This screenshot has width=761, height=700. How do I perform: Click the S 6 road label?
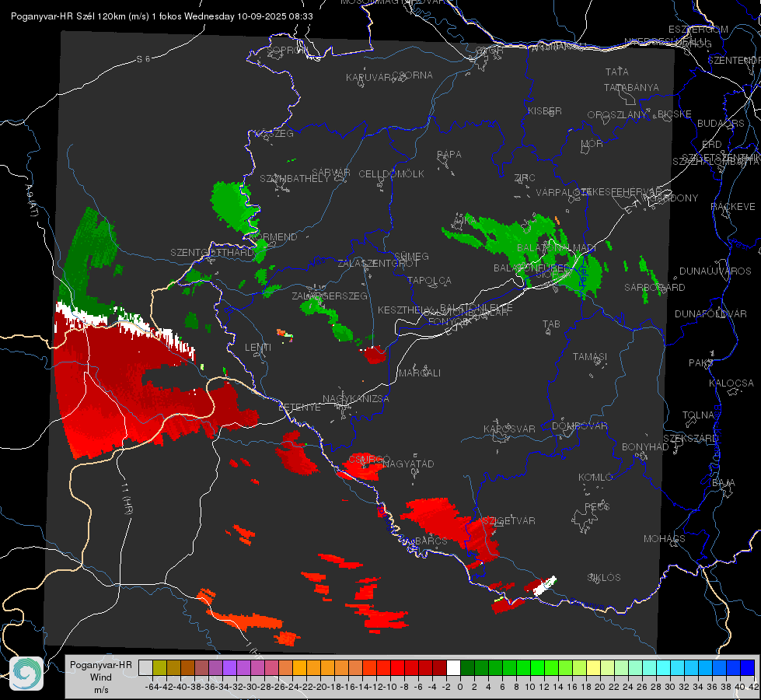coord(143,59)
